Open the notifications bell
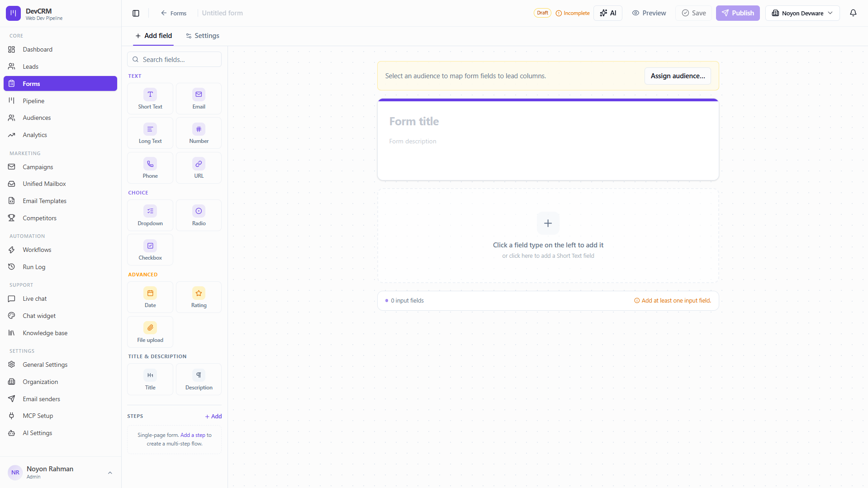 pyautogui.click(x=853, y=13)
